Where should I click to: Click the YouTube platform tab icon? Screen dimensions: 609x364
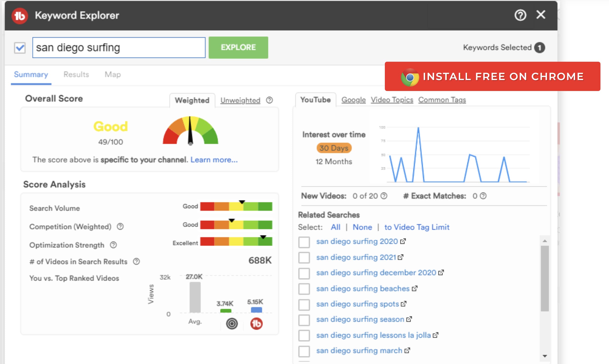pyautogui.click(x=316, y=100)
